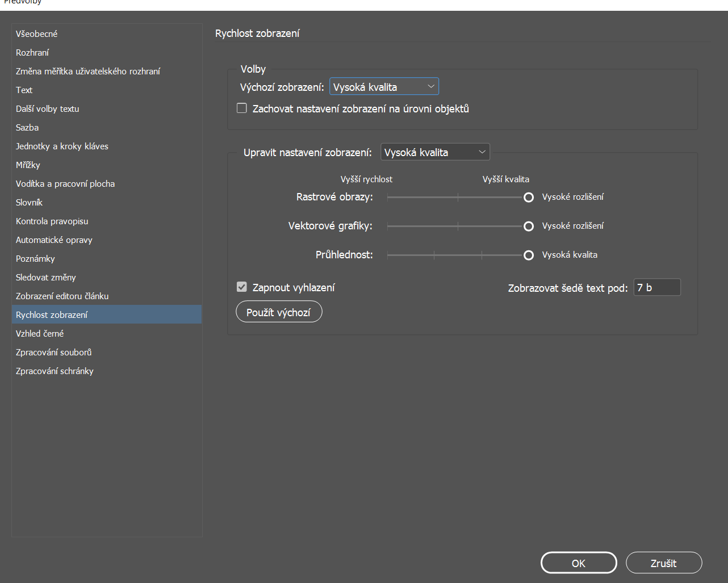
Task: Open the Upravit nastavení zobrazení dropdown
Action: 435,152
